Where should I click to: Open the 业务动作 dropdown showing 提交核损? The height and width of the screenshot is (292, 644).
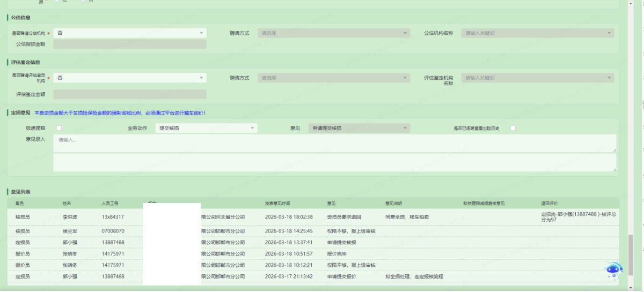206,128
